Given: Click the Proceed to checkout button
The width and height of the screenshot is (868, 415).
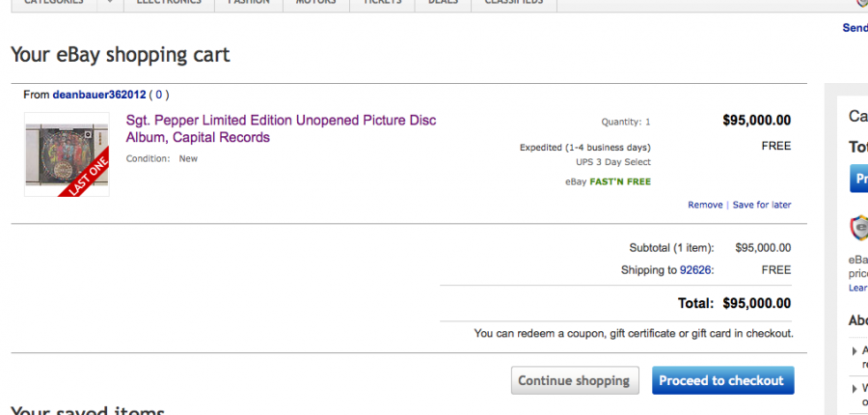Looking at the screenshot, I should pyautogui.click(x=723, y=380).
